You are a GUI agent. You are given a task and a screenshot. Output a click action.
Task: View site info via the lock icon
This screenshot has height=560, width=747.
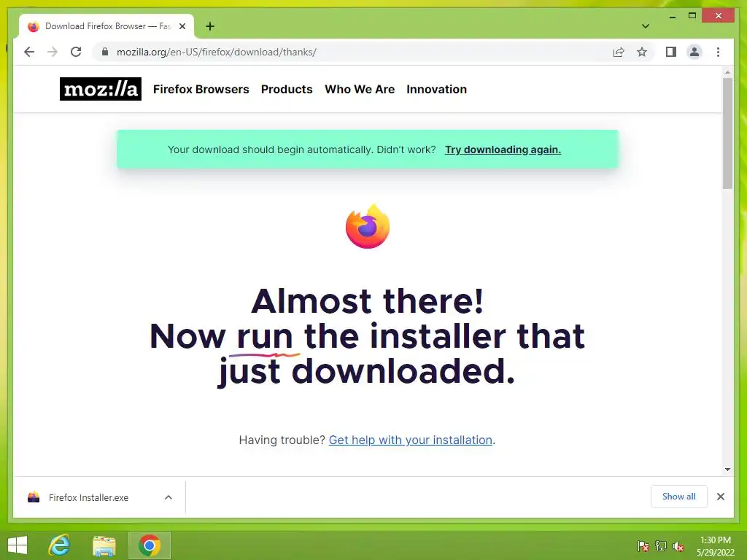pyautogui.click(x=105, y=52)
